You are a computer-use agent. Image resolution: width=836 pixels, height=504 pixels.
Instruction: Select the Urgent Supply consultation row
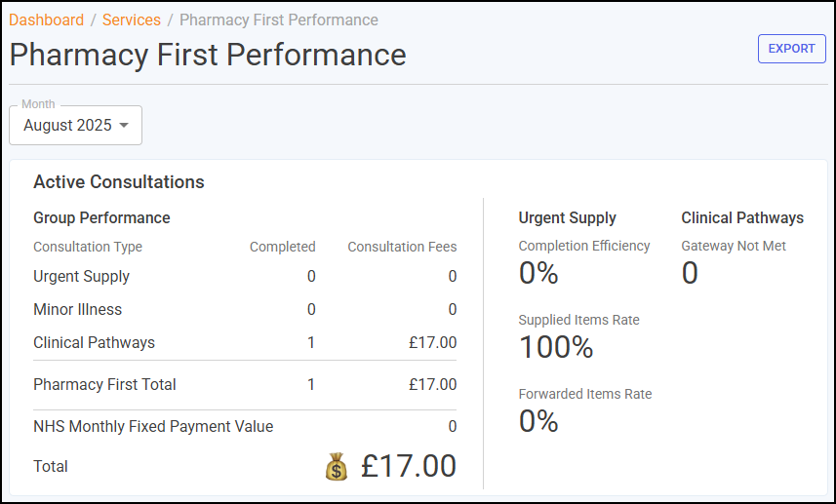pos(245,277)
